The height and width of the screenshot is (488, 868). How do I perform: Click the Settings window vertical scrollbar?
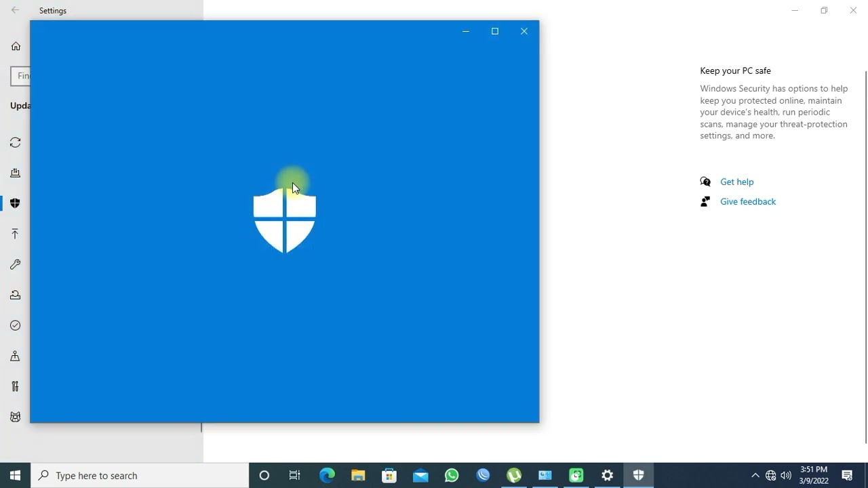click(x=865, y=258)
